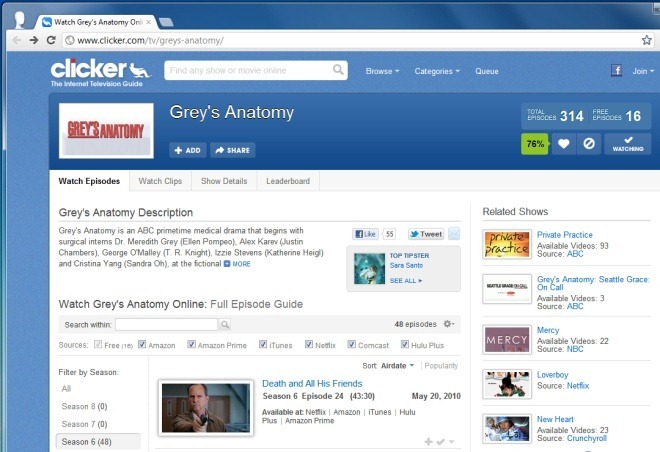Expand description with MORE icon

pos(237,264)
